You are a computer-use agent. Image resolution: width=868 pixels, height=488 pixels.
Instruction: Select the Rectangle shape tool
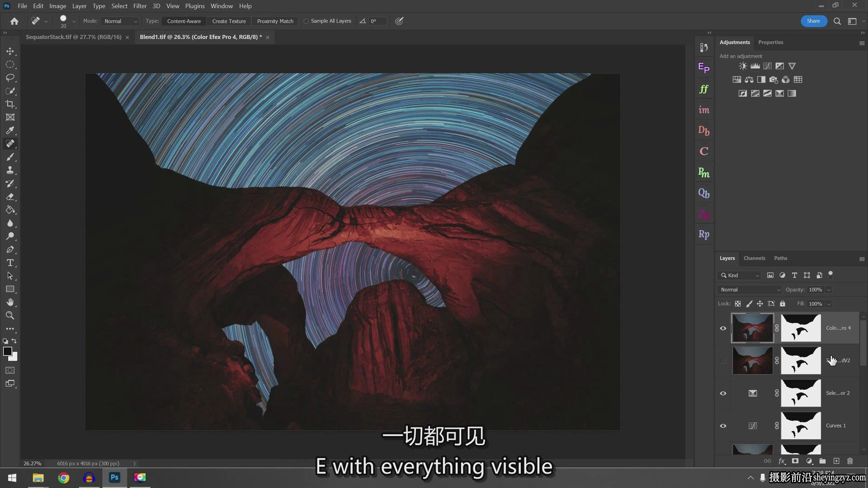click(10, 289)
